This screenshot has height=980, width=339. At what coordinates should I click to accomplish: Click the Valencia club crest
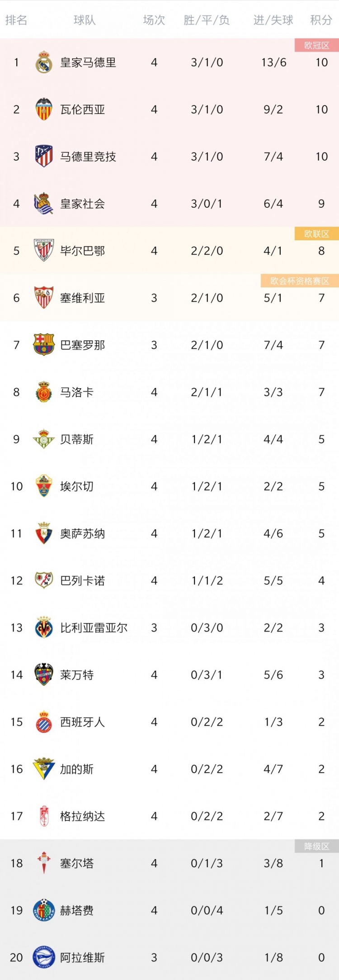coord(44,109)
